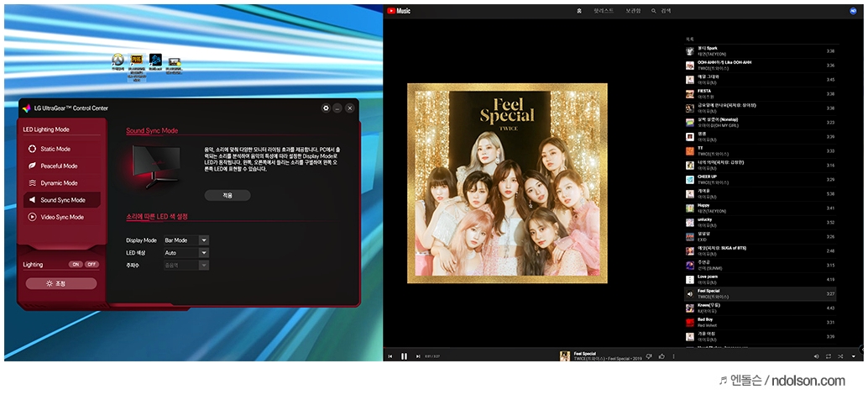The height and width of the screenshot is (395, 868).
Task: Open the PUBG desktop shortcut
Action: click(136, 66)
